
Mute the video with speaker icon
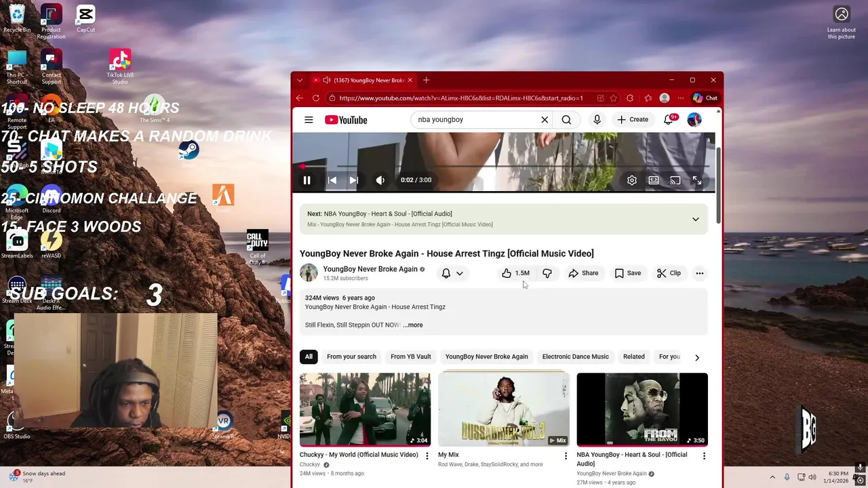[380, 180]
